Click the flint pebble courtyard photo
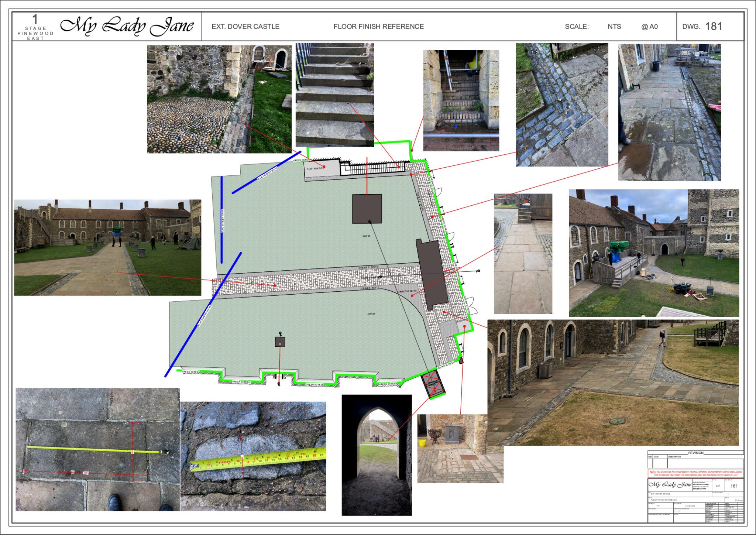756x535 pixels. tap(219, 99)
